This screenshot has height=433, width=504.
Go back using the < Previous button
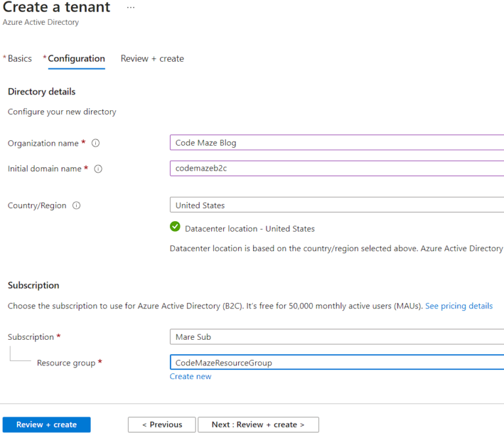pos(161,424)
